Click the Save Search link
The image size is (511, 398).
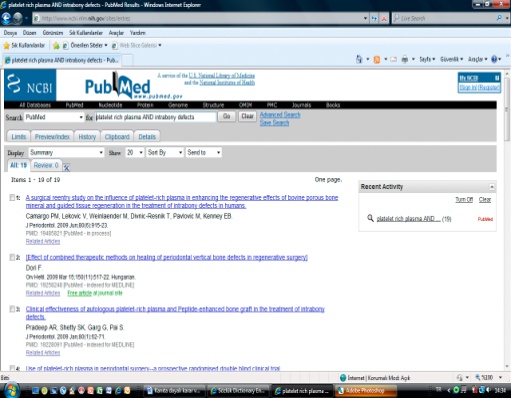pos(274,123)
